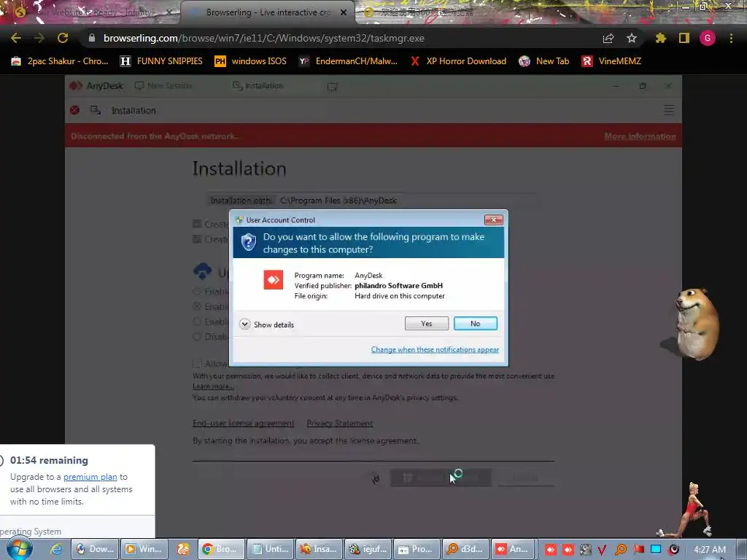Open the Learn more link in AnyDesk

213,386
